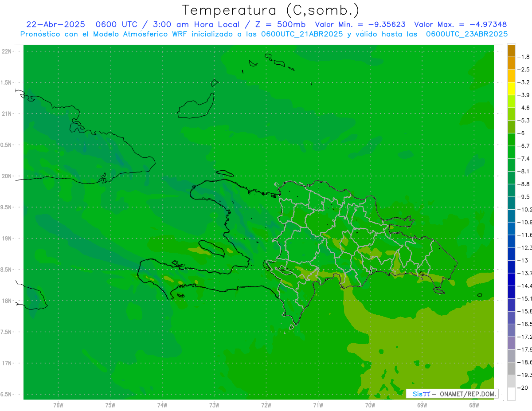Pick the bright yellow swatch between -3.2 and -3.9
Screen dimensions: 532x411
[511, 89]
